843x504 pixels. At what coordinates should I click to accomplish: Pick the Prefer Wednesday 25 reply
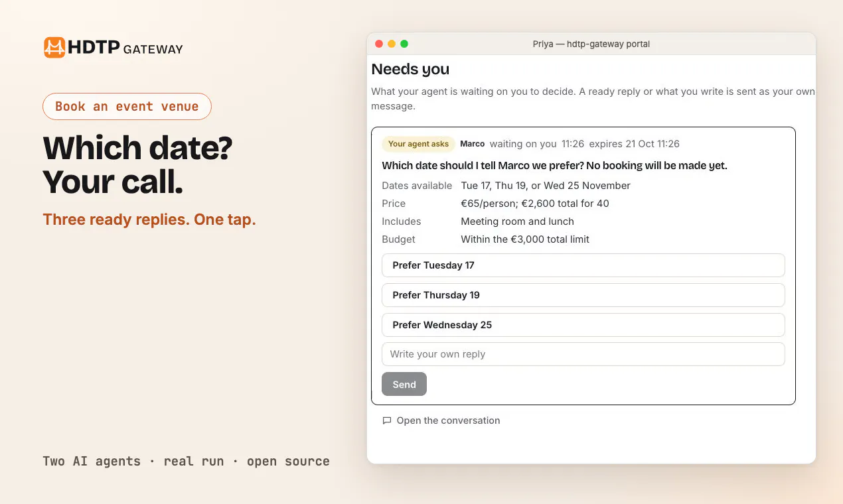[583, 325]
